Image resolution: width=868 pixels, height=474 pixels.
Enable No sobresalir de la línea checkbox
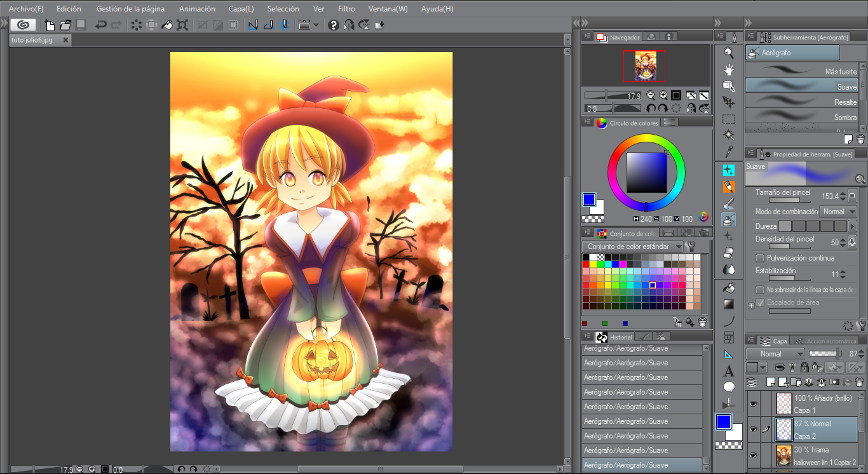click(760, 290)
